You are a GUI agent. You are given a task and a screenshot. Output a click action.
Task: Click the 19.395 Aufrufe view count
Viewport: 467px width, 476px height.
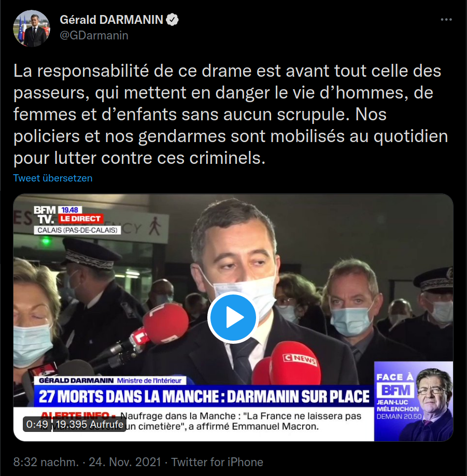pyautogui.click(x=90, y=424)
